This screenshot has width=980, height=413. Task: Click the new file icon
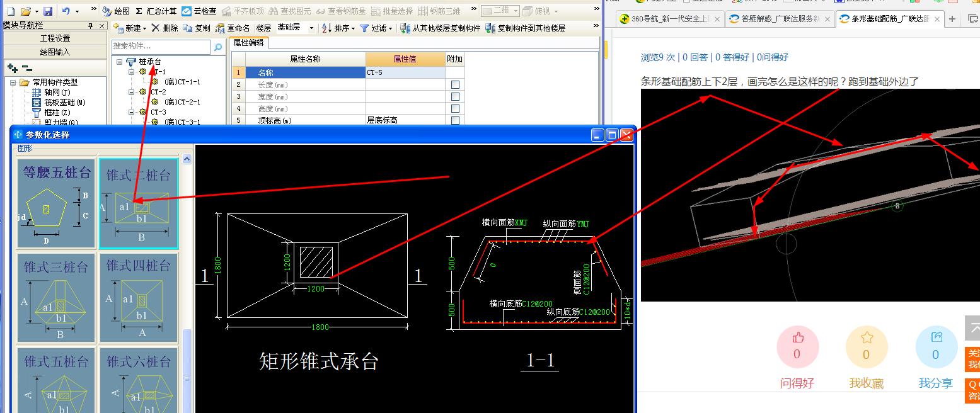point(10,11)
